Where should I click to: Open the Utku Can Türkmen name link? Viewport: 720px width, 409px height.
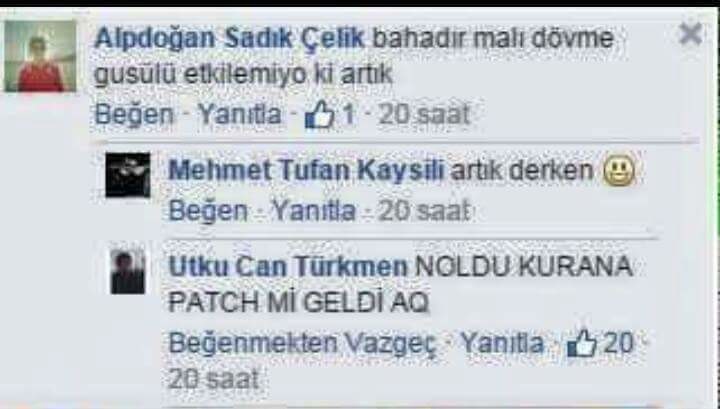pyautogui.click(x=288, y=267)
